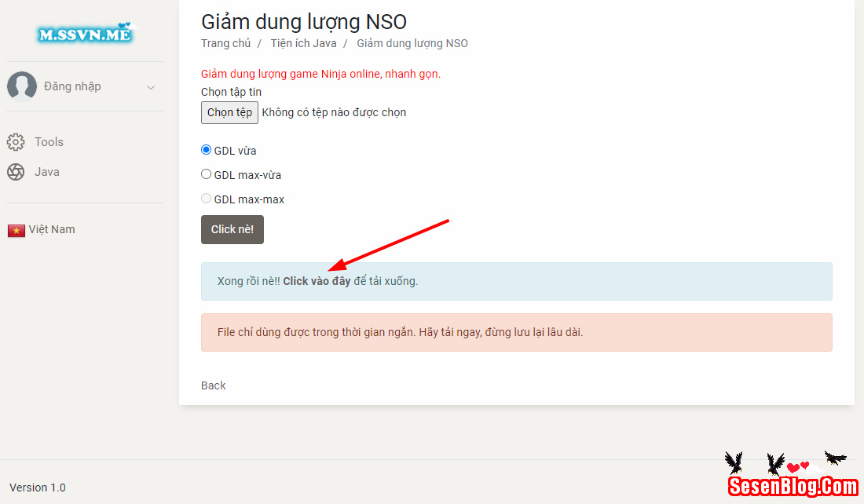The image size is (864, 504).
Task: Expand the Đăng nhập dropdown chevron
Action: coord(151,87)
